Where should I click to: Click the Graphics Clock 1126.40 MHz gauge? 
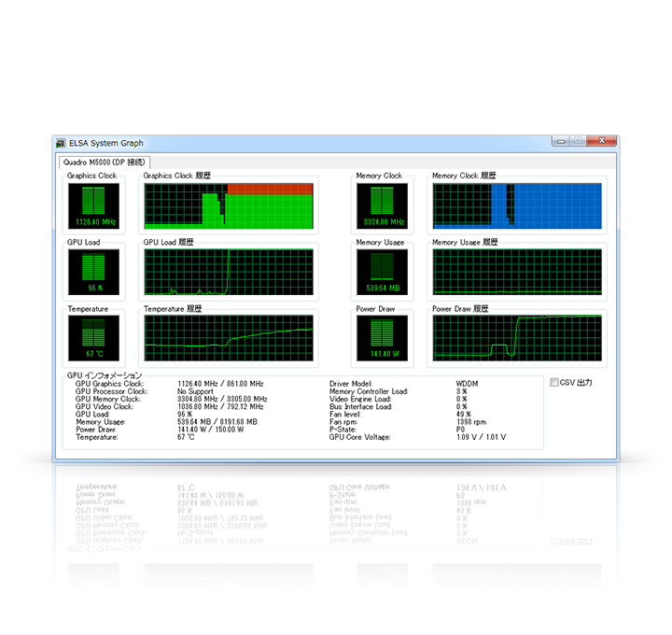tap(94, 206)
